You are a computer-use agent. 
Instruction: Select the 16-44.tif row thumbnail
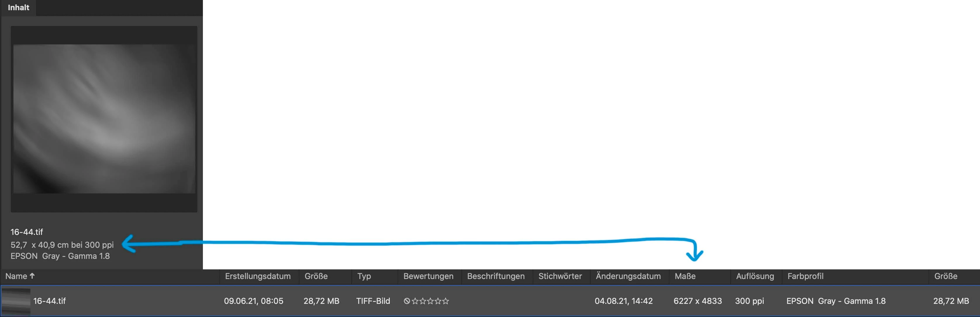click(x=16, y=302)
